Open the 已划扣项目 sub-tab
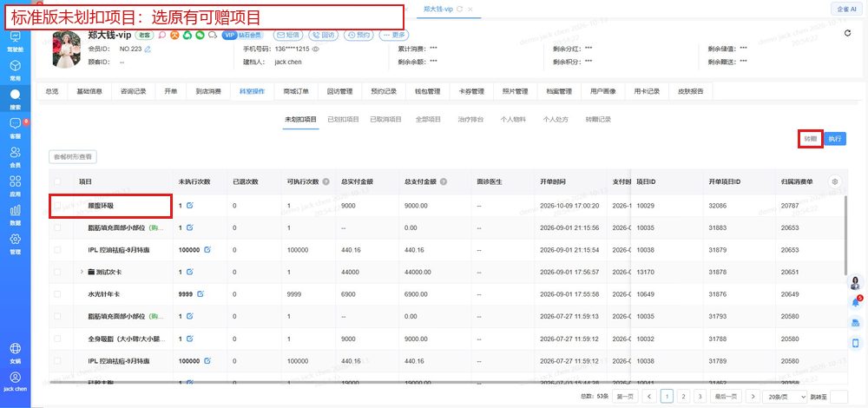 [x=343, y=120]
